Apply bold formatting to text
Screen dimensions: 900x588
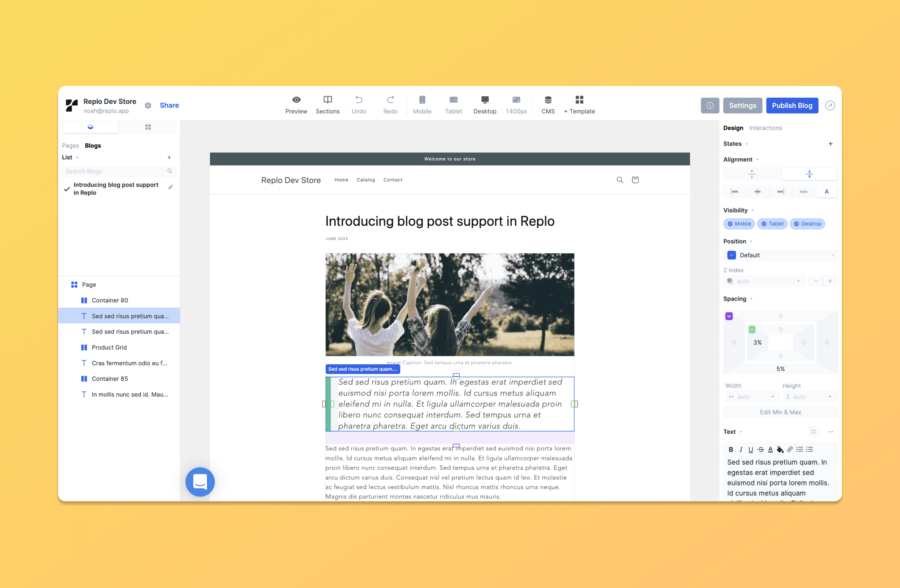(x=731, y=449)
